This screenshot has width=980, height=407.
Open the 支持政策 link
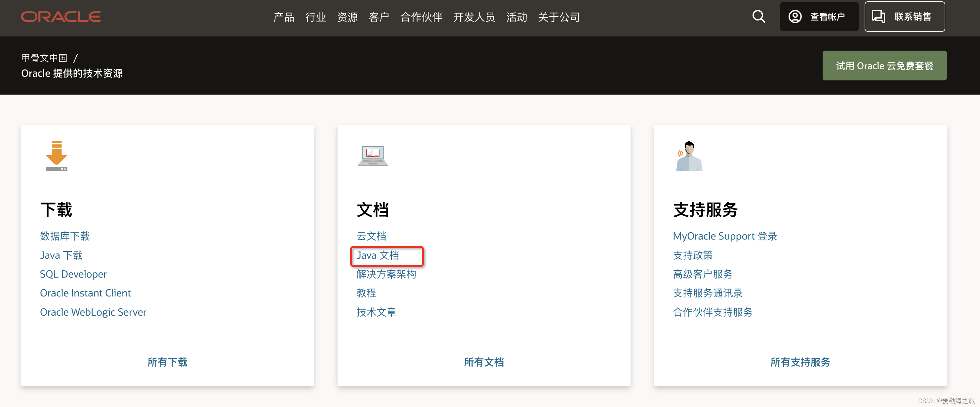tap(693, 255)
